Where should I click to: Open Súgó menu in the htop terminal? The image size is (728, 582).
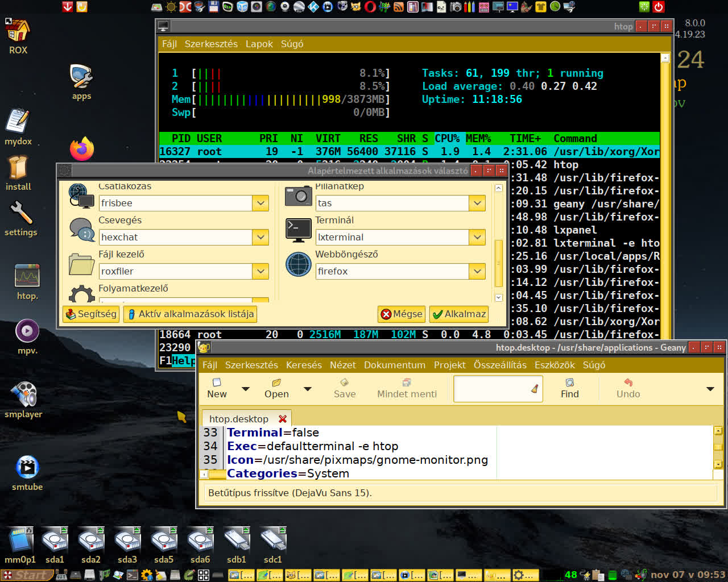click(292, 44)
